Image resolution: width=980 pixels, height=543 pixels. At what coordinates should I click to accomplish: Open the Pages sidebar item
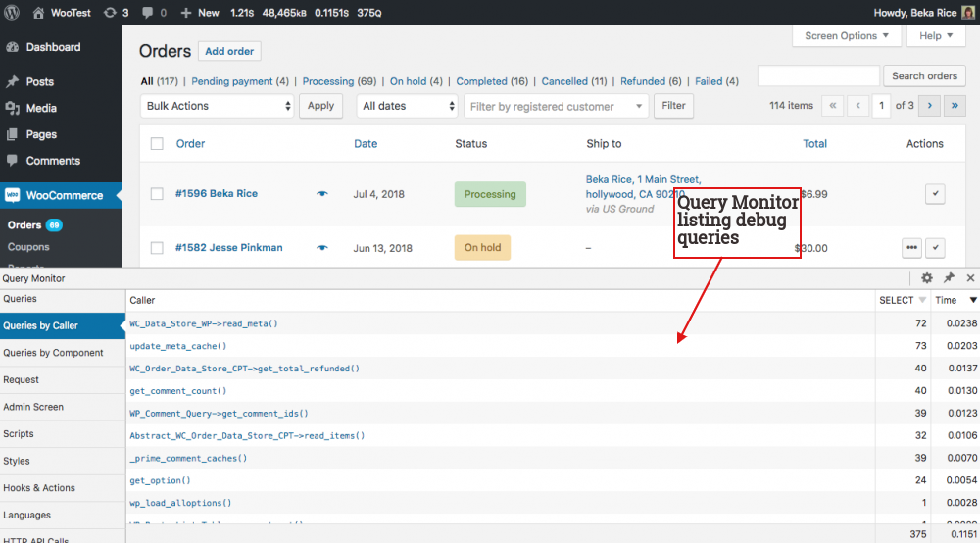41,134
